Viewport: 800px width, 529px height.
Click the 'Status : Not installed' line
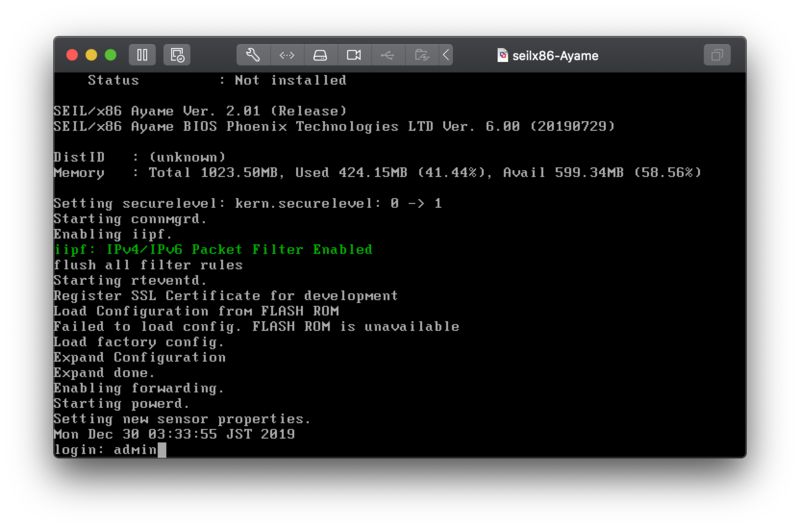[217, 80]
